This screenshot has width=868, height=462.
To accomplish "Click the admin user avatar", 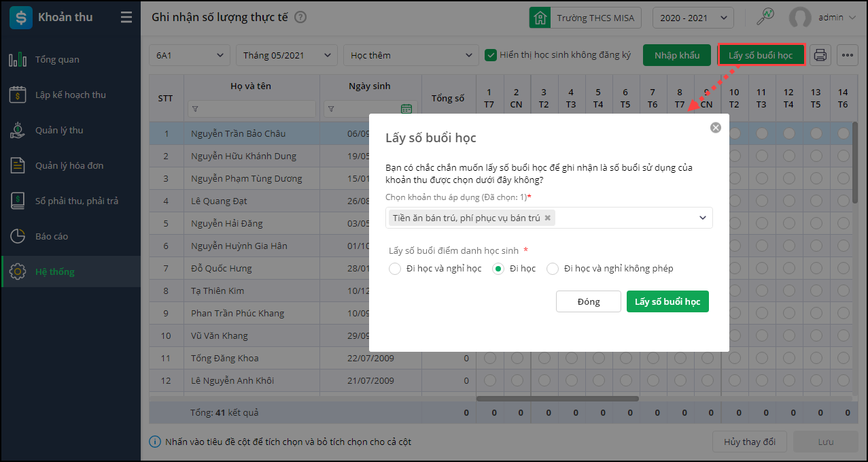I will point(800,18).
